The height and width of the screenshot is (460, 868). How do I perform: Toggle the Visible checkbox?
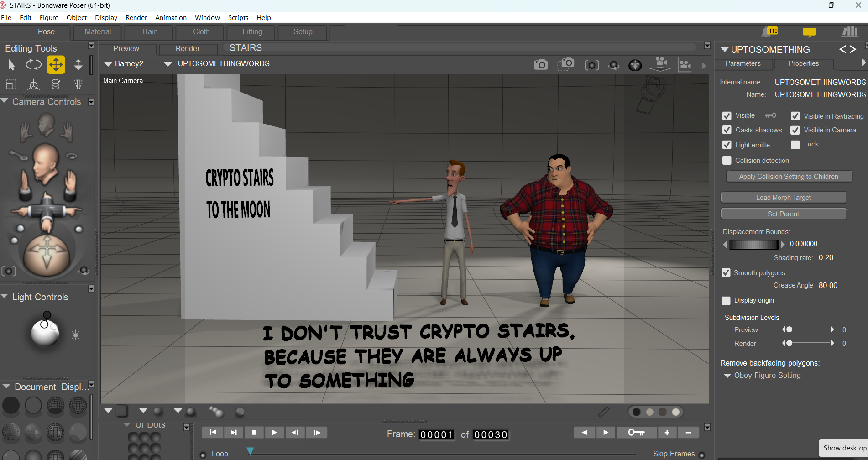727,116
